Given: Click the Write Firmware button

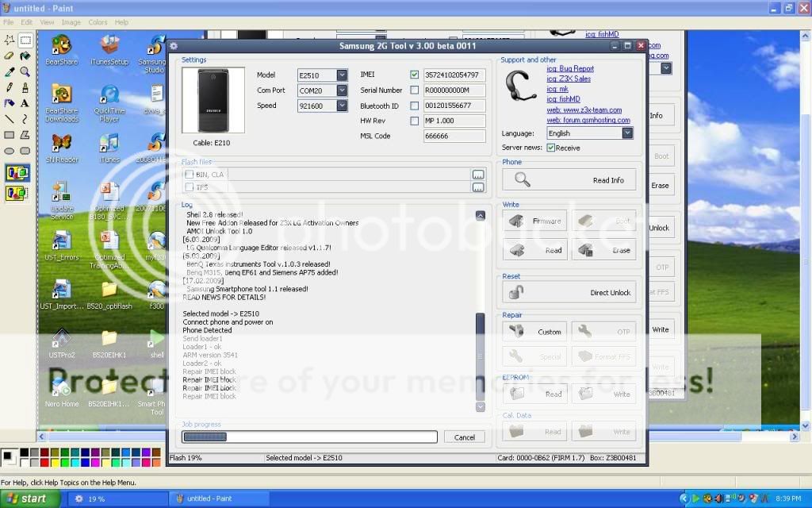Looking at the screenshot, I should (535, 221).
